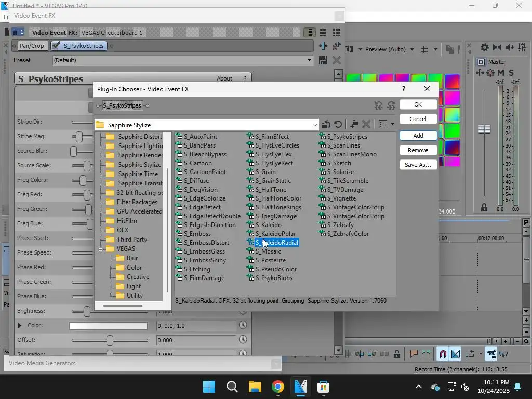Open the Preview (Auto) quality dropdown

point(412,49)
